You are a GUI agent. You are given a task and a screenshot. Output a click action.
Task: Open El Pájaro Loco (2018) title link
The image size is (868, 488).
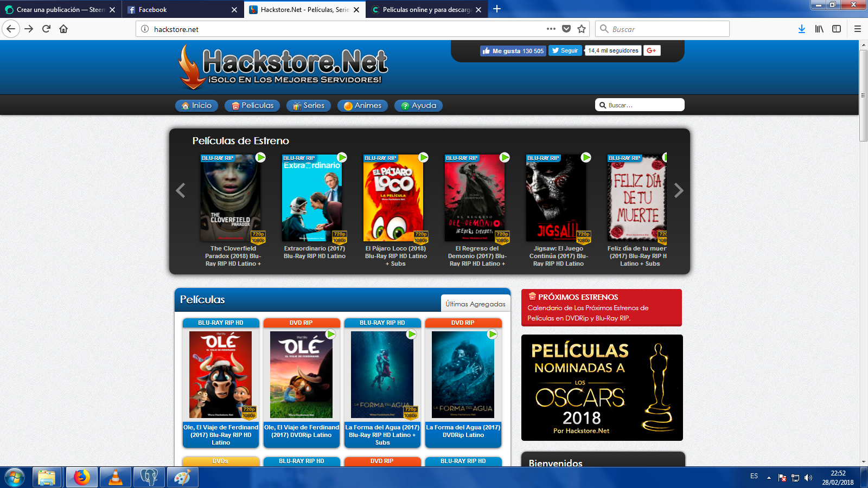[x=396, y=256]
